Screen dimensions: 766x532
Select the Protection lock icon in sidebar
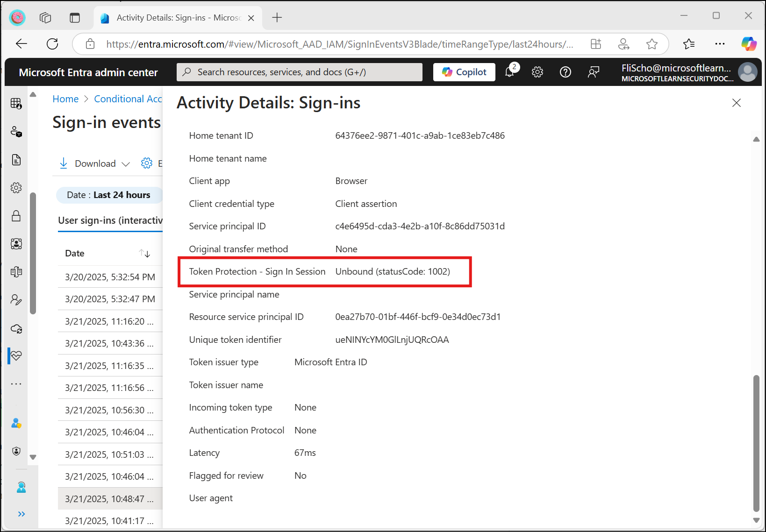pos(16,216)
